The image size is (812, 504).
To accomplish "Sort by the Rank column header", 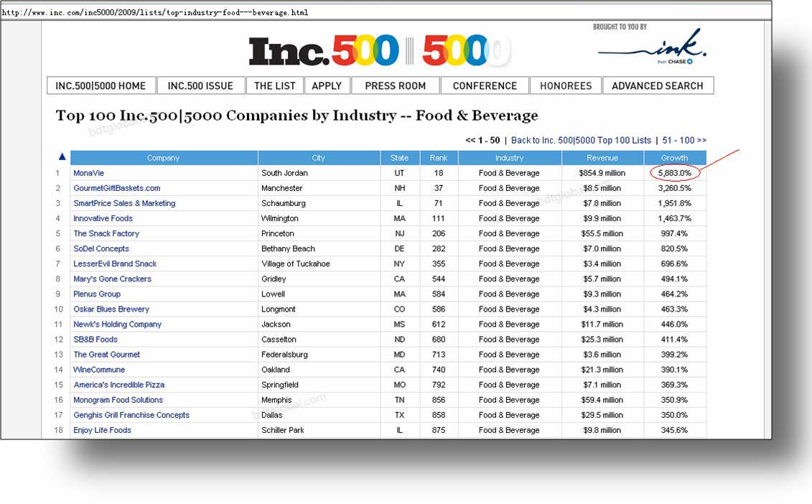I will tap(439, 158).
